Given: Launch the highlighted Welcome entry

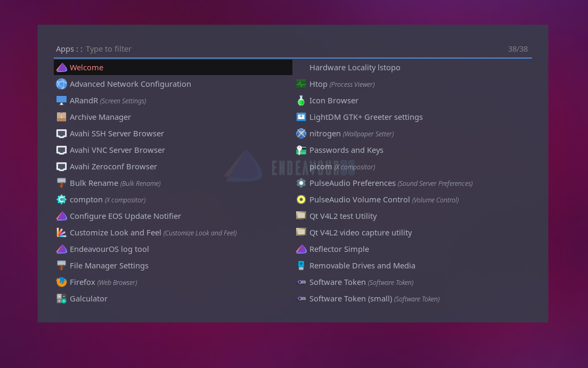Looking at the screenshot, I should (173, 68).
